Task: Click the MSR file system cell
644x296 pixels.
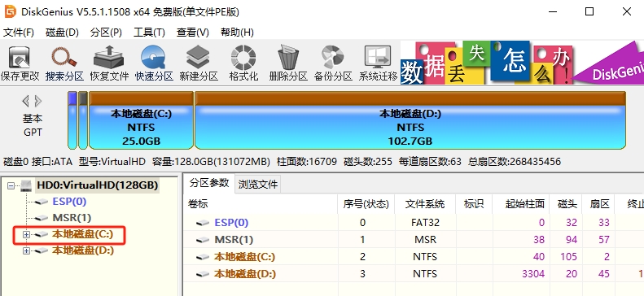Action: click(x=425, y=239)
